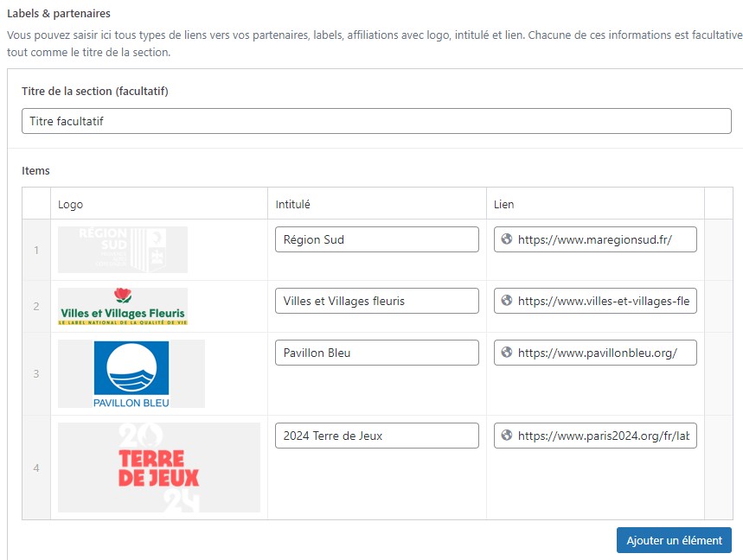Edit the 2024 Terre de Jeux title field

tap(376, 436)
